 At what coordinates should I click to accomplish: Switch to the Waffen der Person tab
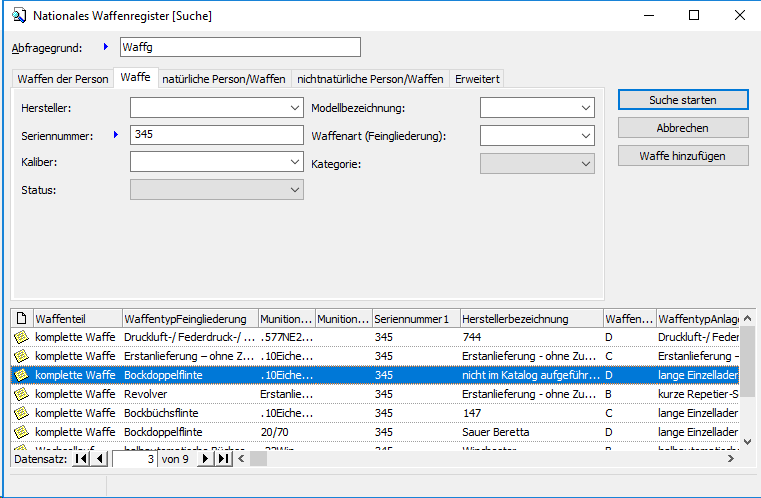(62, 79)
